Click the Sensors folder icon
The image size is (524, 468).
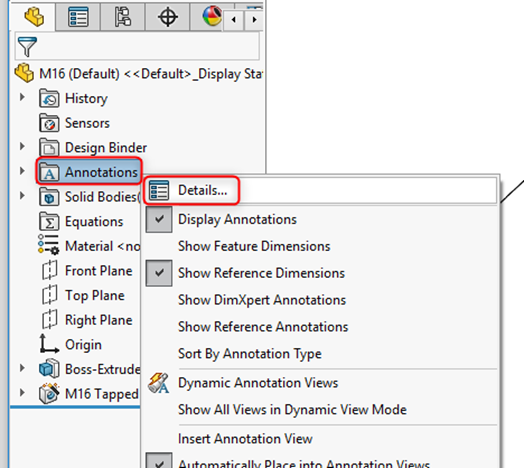point(49,123)
